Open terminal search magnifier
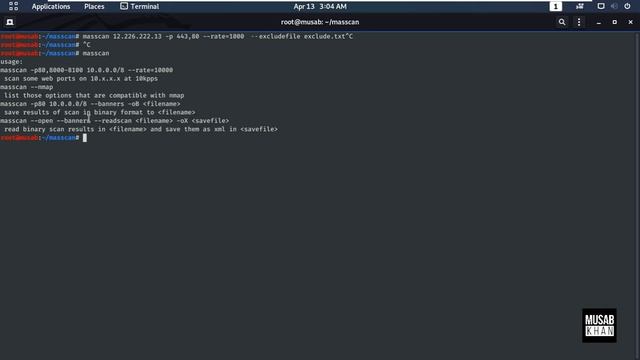Viewport: 640px width, 360px height. [x=562, y=22]
